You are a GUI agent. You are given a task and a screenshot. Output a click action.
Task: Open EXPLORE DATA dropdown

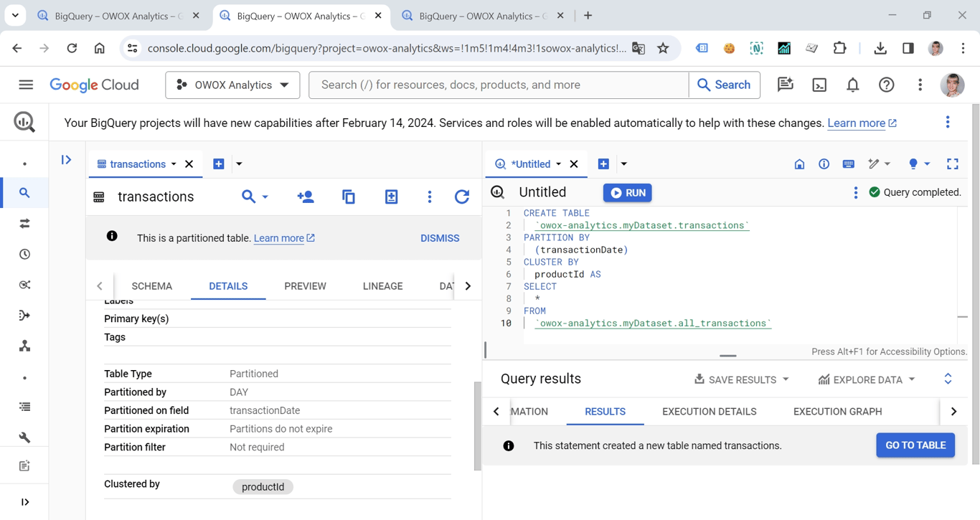(867, 379)
